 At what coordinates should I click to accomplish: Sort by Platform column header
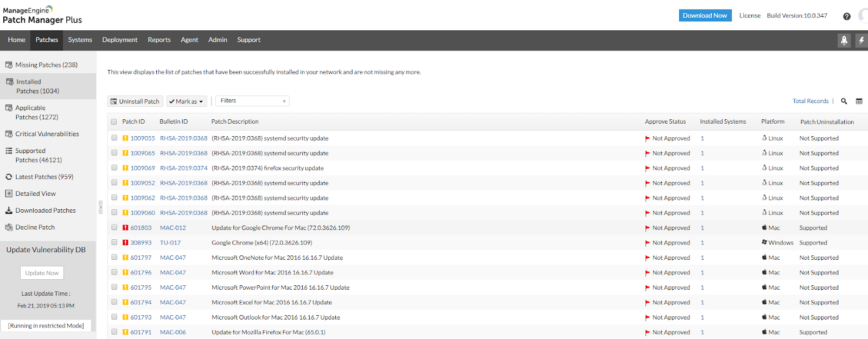click(773, 121)
